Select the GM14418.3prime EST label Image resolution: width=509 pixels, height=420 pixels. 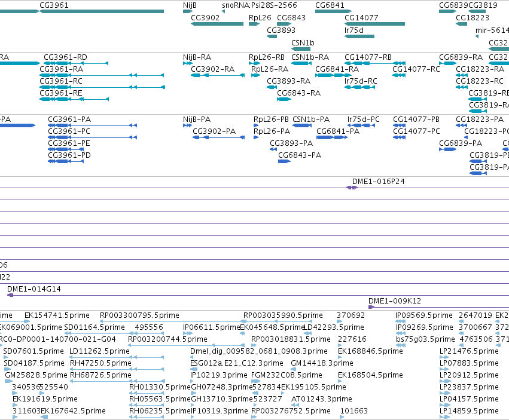[x=322, y=364]
